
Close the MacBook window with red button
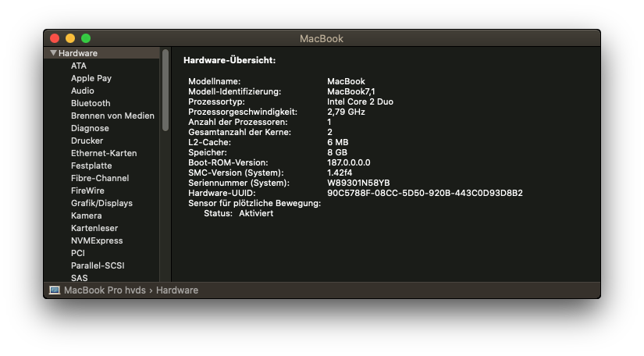click(55, 38)
